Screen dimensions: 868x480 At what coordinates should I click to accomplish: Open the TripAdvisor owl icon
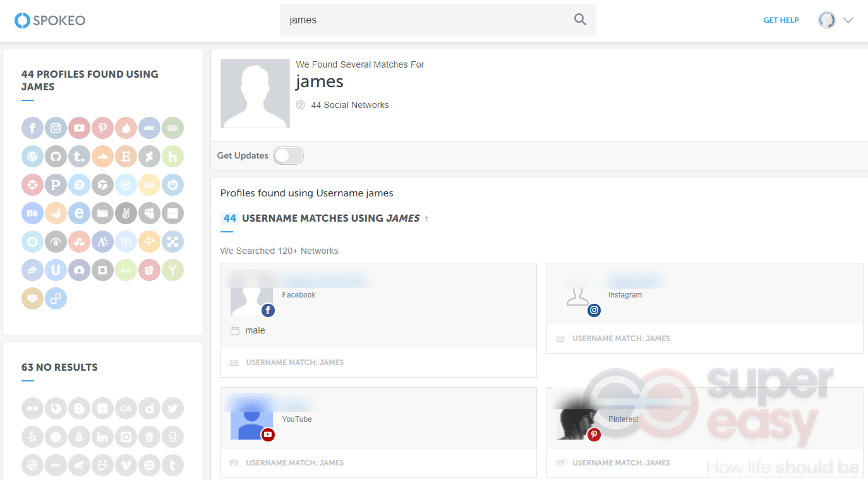pos(172,128)
